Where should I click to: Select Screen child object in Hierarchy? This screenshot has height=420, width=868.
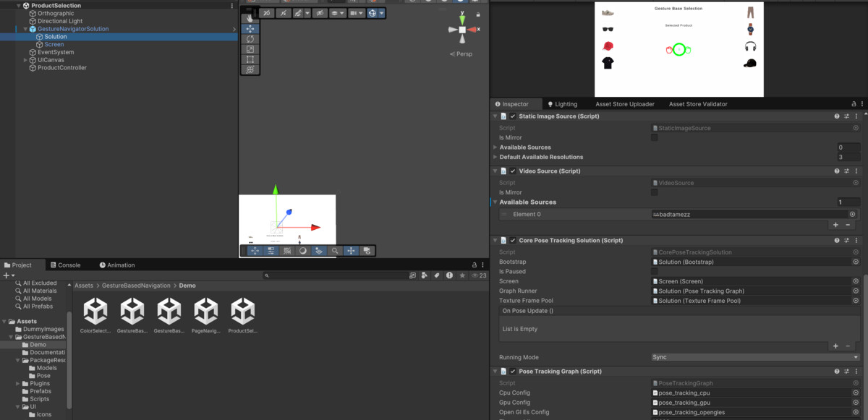click(x=54, y=44)
